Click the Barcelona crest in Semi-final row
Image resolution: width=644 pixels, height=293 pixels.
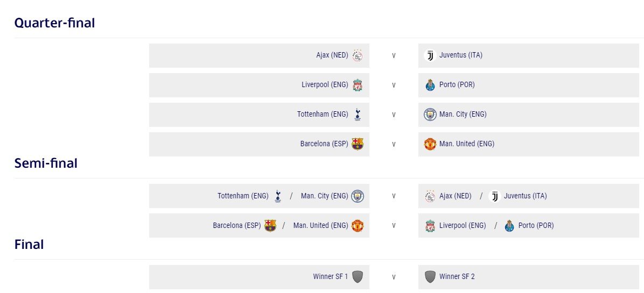point(270,225)
